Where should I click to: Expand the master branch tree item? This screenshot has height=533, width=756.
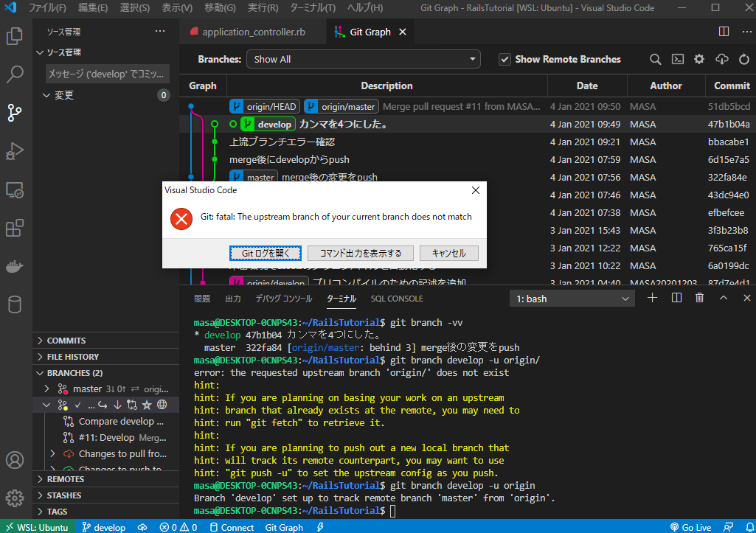coord(46,389)
